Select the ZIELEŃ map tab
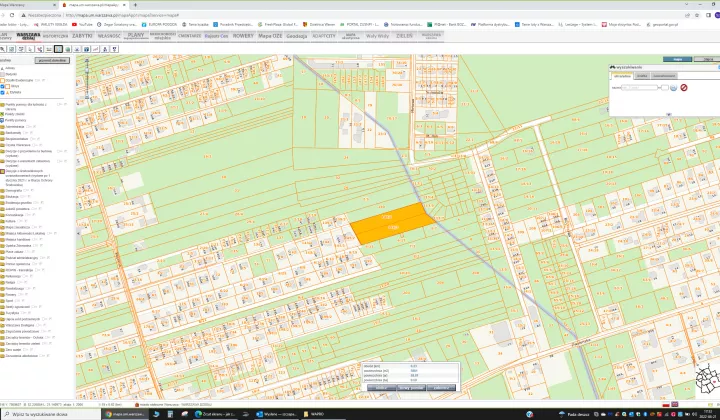Viewport: 720px width, 420px height. 403,35
